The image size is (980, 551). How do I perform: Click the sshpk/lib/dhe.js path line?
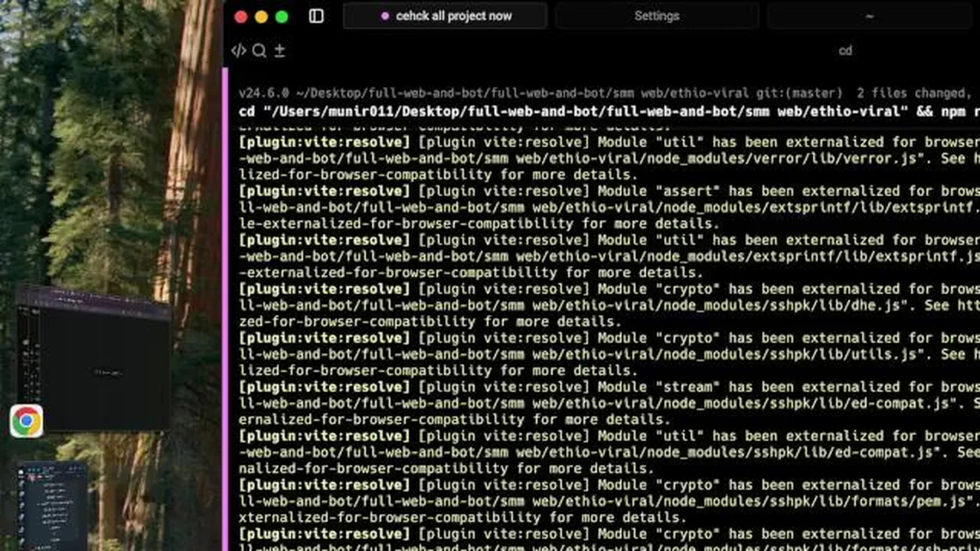coord(609,305)
